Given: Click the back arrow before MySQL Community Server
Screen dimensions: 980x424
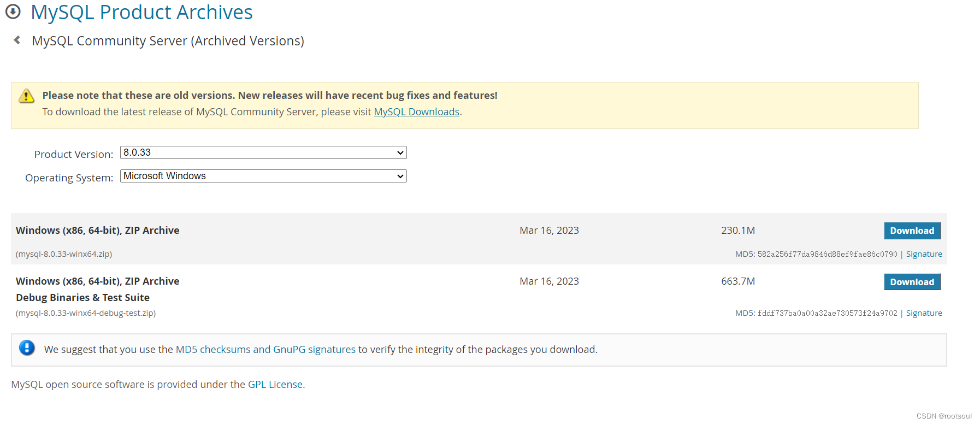Looking at the screenshot, I should (17, 40).
